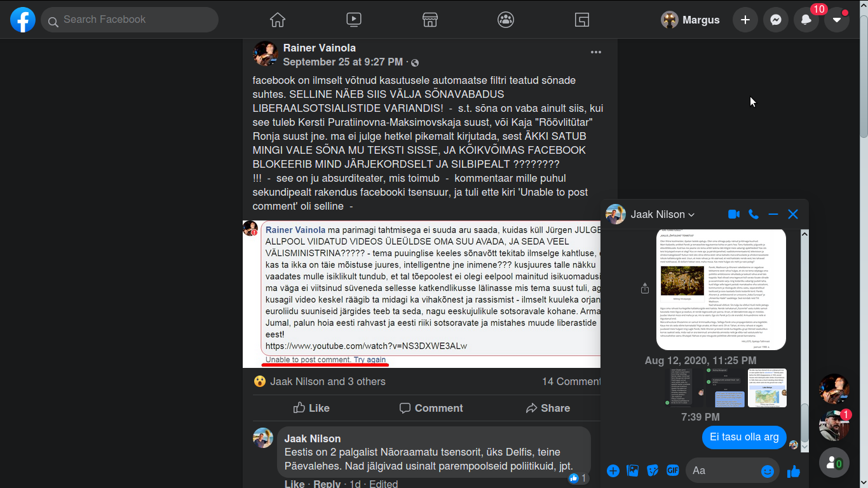This screenshot has width=868, height=488.
Task: Open notifications bell with 10 badge
Action: pyautogui.click(x=806, y=20)
